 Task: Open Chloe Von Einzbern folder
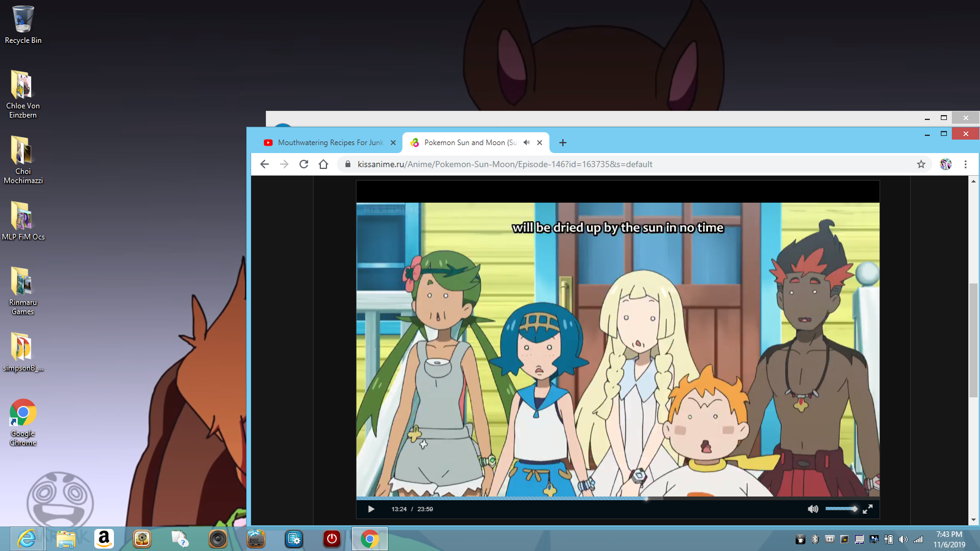pyautogui.click(x=23, y=94)
